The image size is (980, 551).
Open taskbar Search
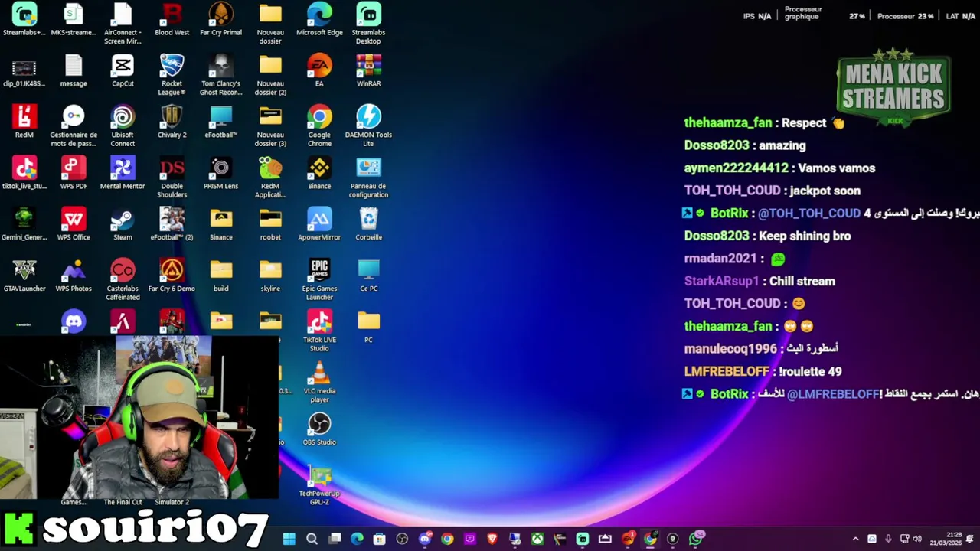312,539
